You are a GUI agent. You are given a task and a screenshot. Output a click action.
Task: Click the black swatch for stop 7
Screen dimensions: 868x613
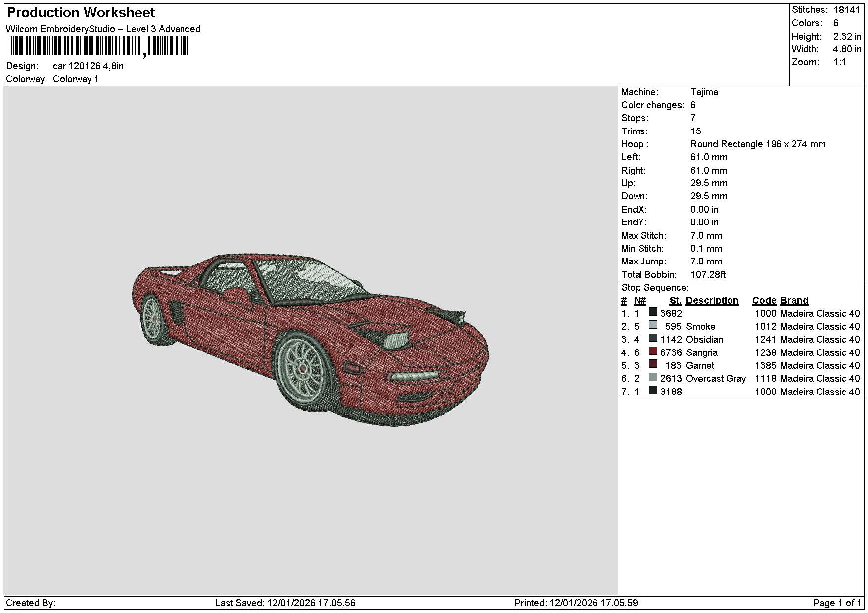coord(653,391)
